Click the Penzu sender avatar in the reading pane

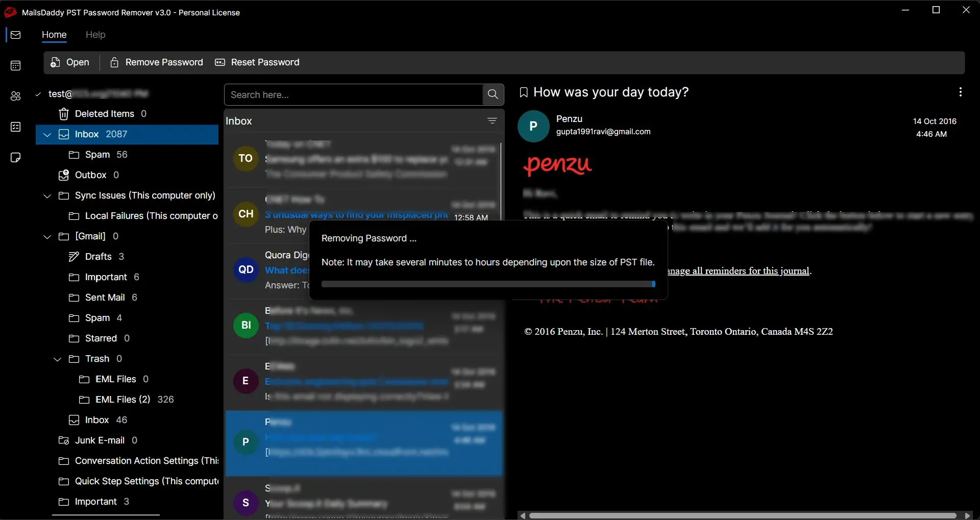(x=533, y=126)
